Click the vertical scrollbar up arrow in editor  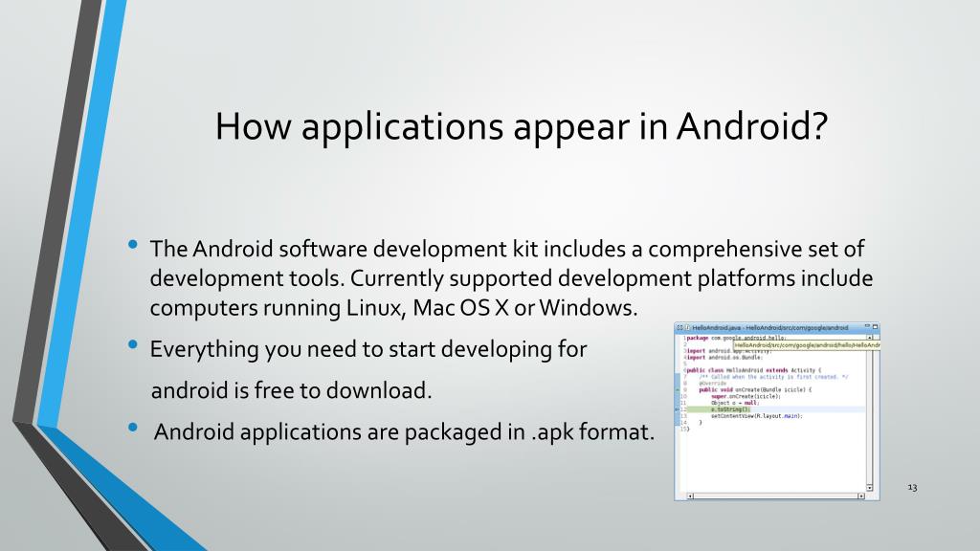(869, 338)
